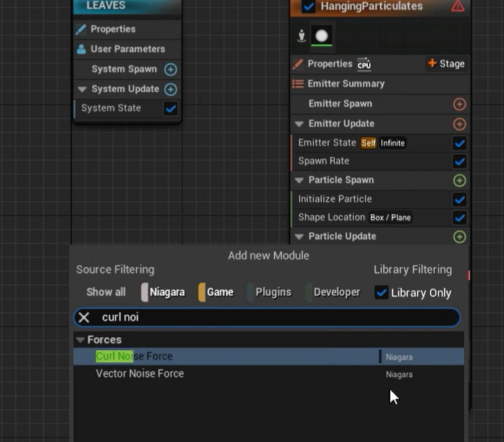The height and width of the screenshot is (442, 504).
Task: Collapse the Particle Spawn section
Action: click(299, 180)
